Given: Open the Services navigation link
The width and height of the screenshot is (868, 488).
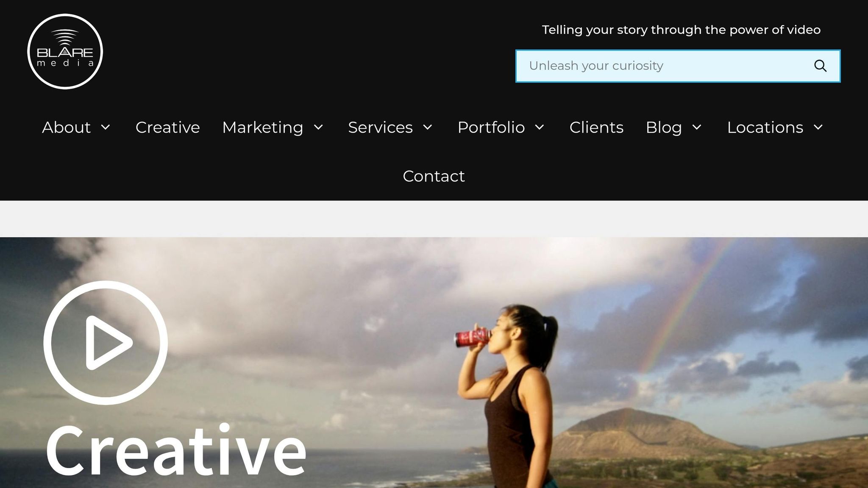Looking at the screenshot, I should (380, 127).
